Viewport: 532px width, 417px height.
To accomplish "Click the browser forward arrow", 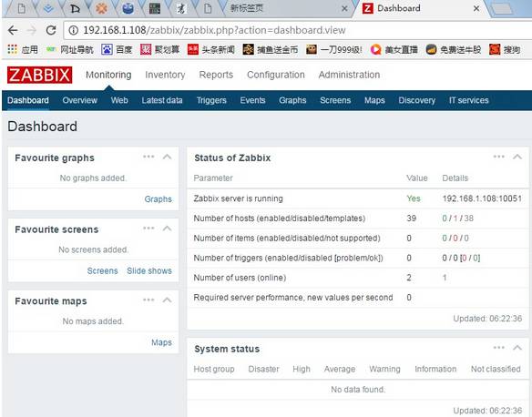I will tap(32, 31).
